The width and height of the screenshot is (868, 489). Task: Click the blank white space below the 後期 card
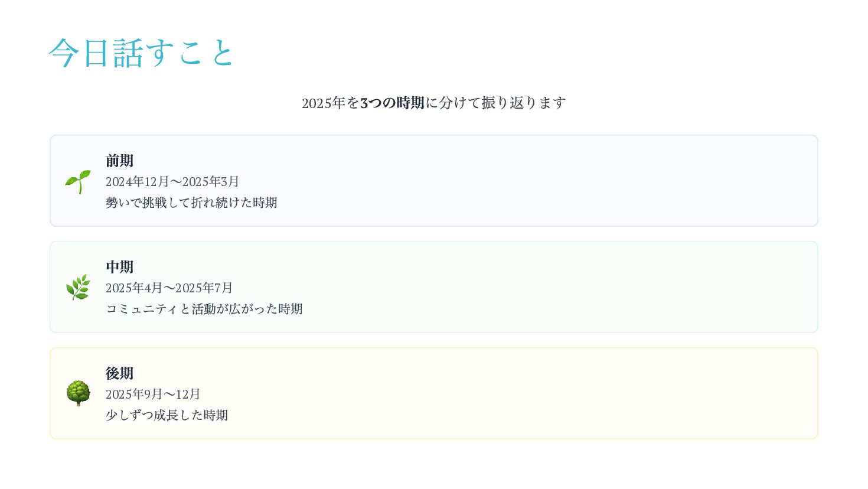(434, 465)
